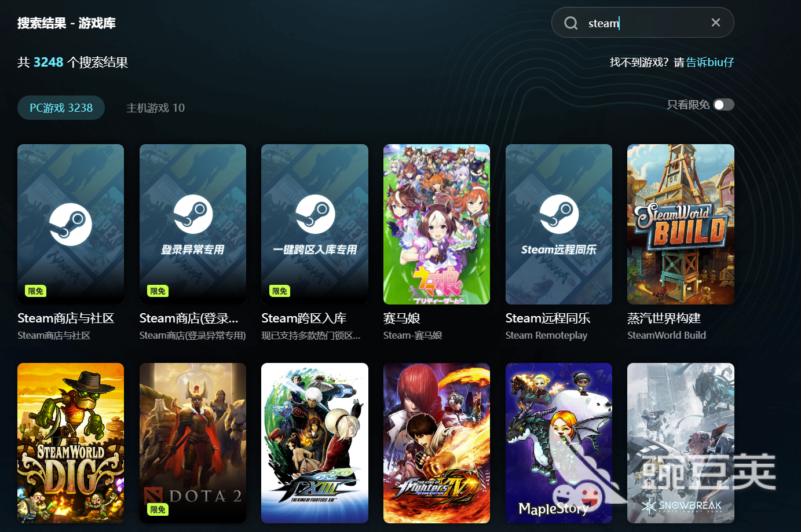The height and width of the screenshot is (532, 801).
Task: Click the 限免 badge on 登录异常专用 card
Action: coord(158,291)
